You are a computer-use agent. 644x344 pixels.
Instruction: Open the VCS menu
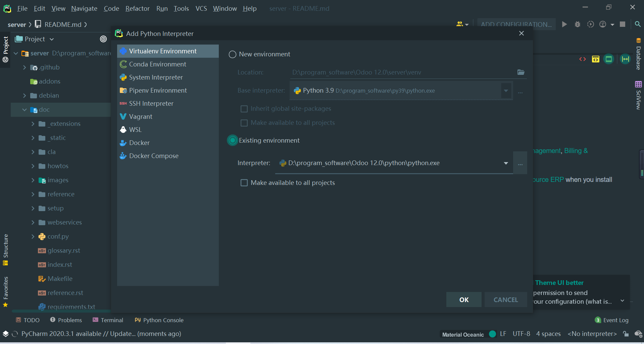click(x=201, y=8)
